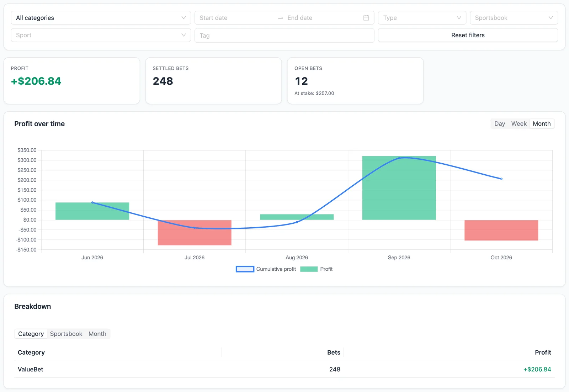This screenshot has height=392, width=569.
Task: Click the +$206.84 profit card value
Action: (36, 81)
